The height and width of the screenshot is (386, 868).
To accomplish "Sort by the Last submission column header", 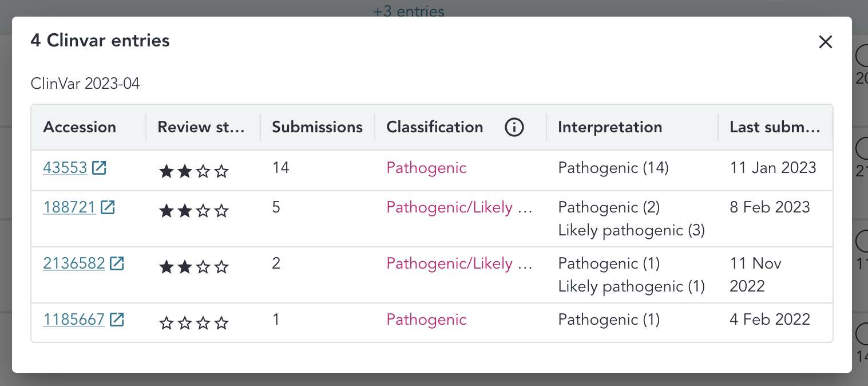I will click(x=775, y=127).
